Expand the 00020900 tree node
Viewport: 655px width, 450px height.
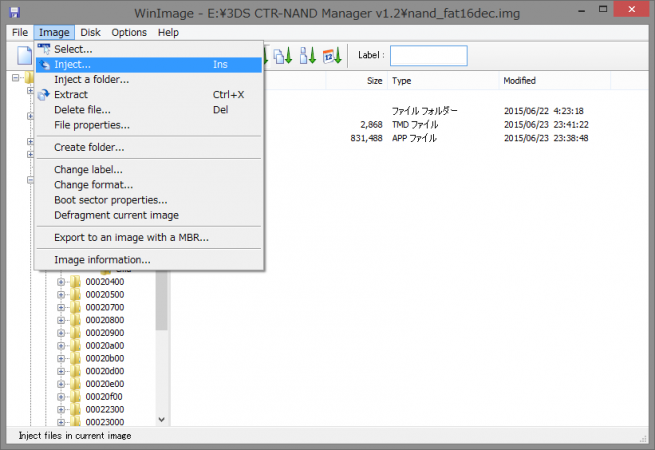click(61, 333)
